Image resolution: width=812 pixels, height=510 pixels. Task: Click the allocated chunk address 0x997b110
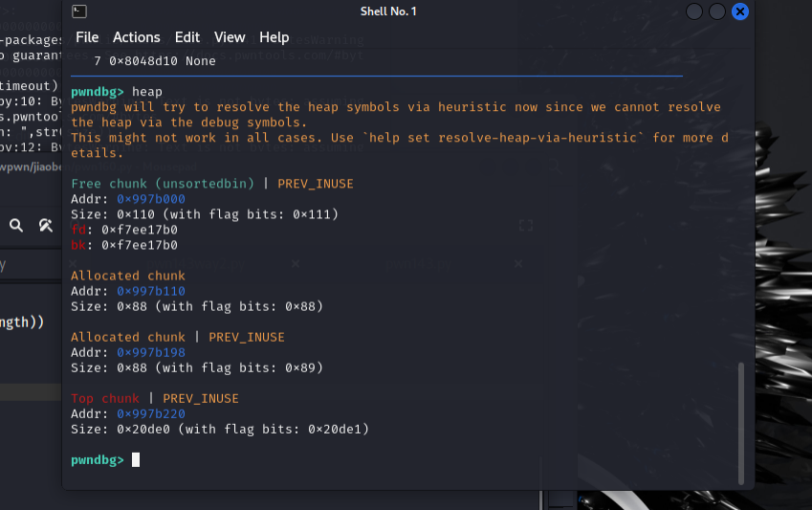tap(151, 291)
